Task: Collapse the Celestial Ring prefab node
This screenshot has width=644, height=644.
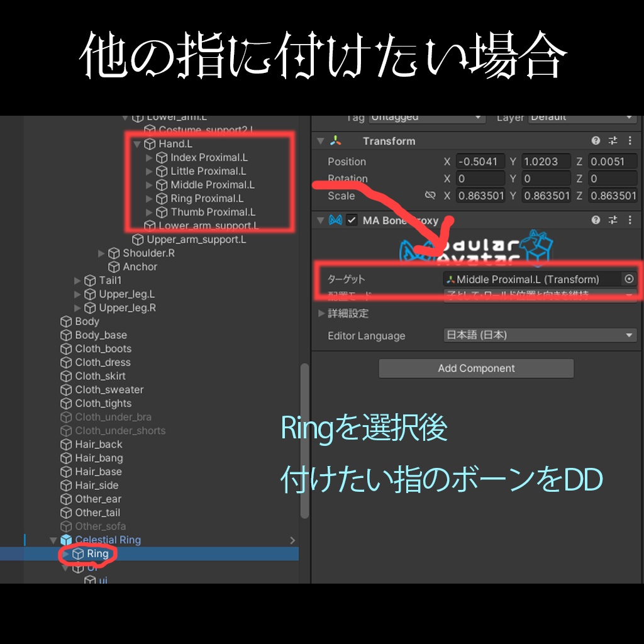Action: [53, 540]
